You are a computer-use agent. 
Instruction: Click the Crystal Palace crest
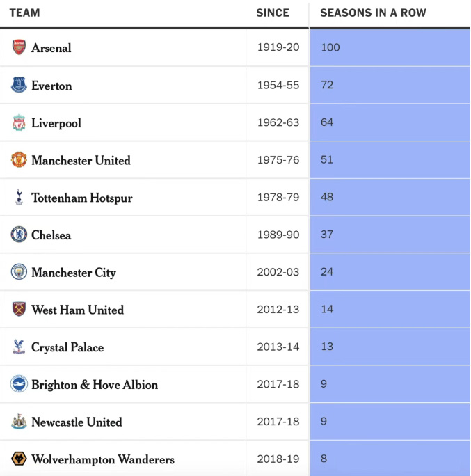pyautogui.click(x=19, y=347)
